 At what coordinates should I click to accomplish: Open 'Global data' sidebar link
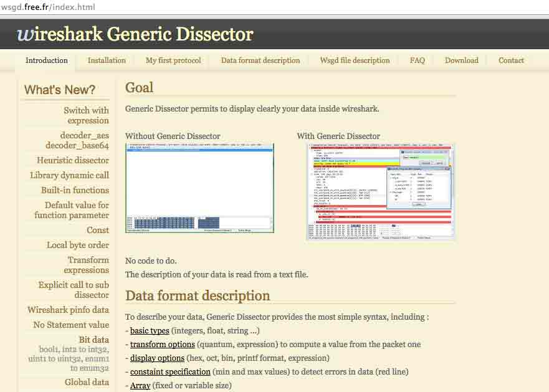coord(87,382)
